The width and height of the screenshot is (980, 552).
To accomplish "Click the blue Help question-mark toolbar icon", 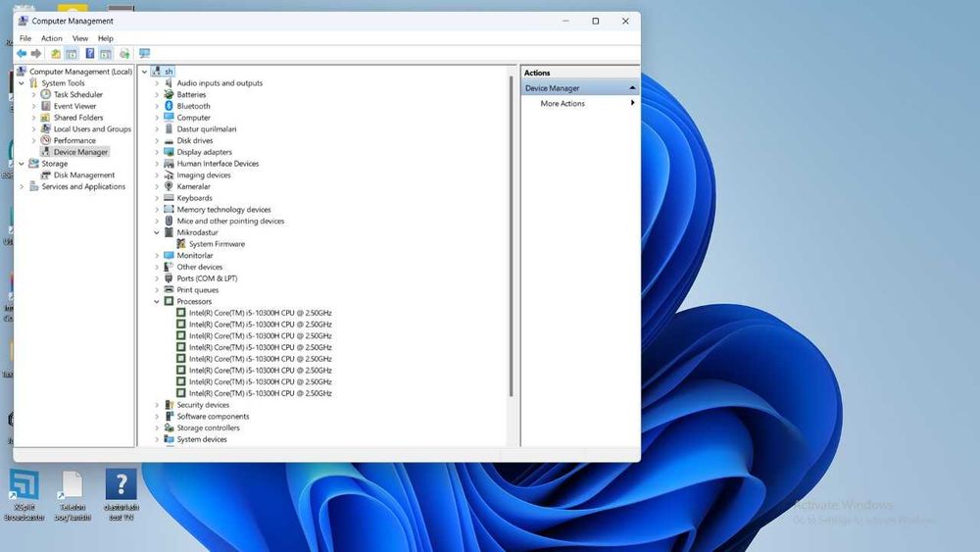I will pyautogui.click(x=90, y=54).
